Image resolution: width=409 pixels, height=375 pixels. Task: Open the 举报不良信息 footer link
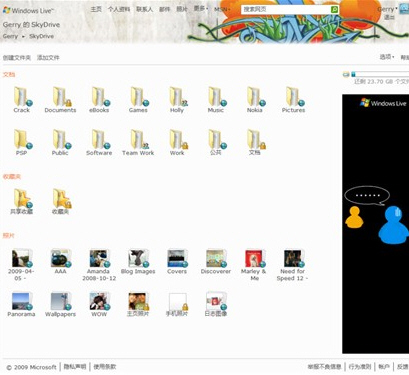tap(324, 367)
